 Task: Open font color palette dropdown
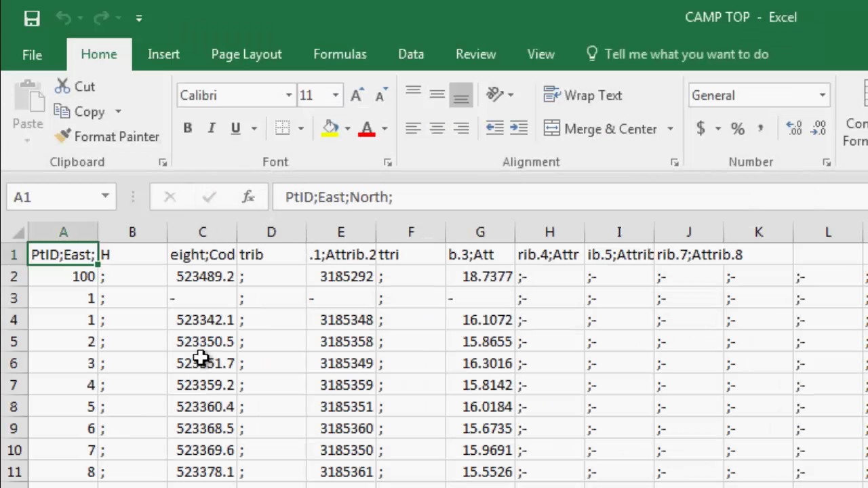coord(384,128)
